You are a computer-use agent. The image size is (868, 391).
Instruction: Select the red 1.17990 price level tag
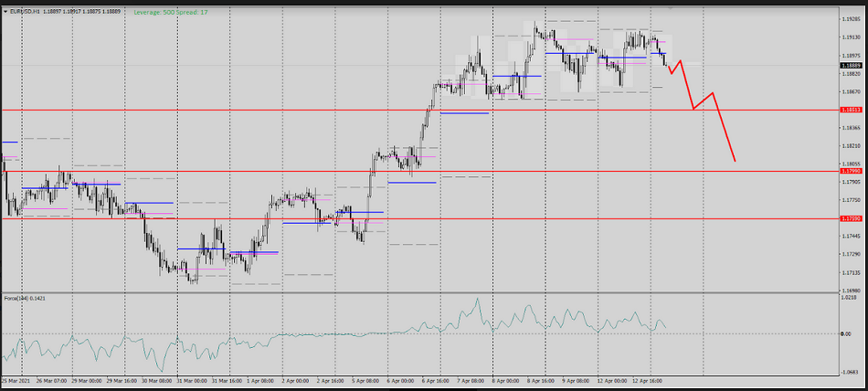tap(851, 171)
